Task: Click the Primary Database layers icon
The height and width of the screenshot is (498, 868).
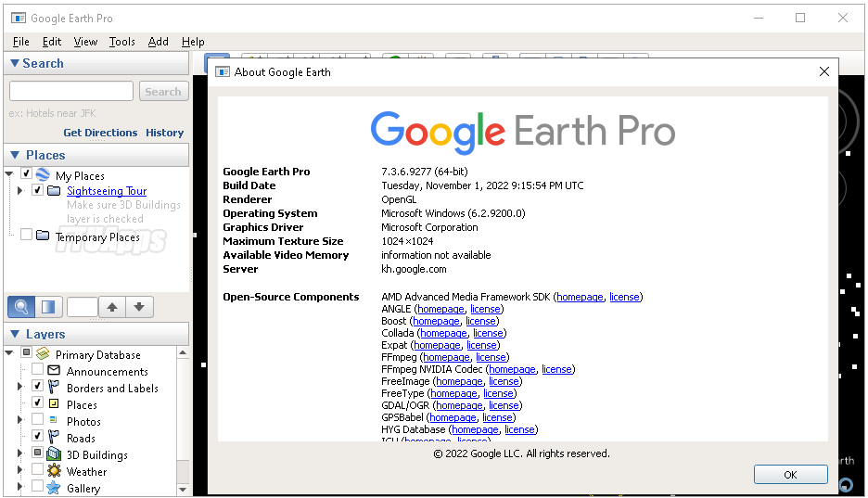Action: click(43, 353)
